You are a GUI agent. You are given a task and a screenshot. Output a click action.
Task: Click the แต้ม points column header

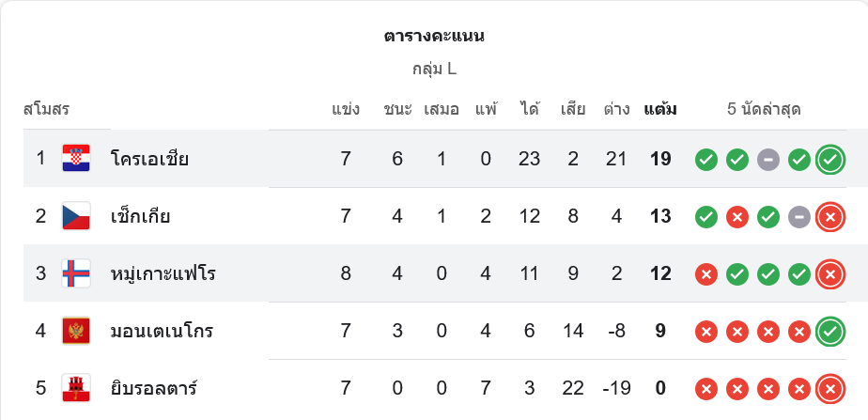pyautogui.click(x=660, y=109)
